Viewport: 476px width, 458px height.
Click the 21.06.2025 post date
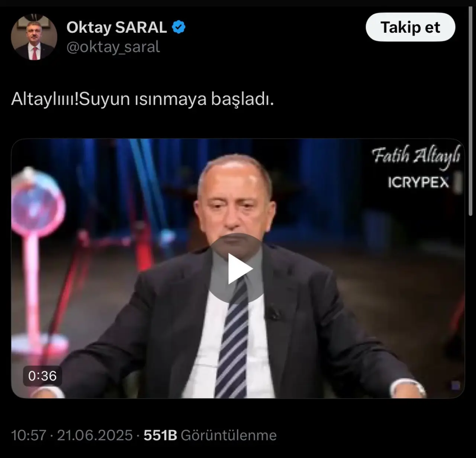(95, 435)
